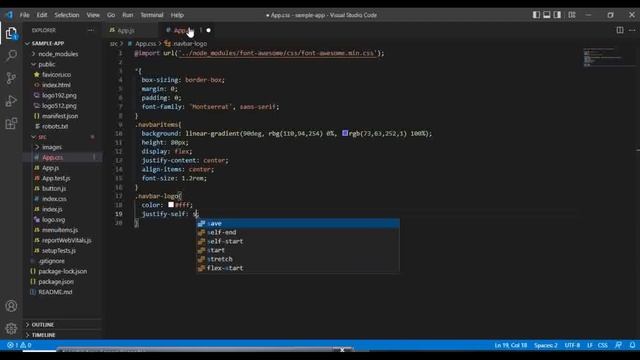The width and height of the screenshot is (640, 360).
Task: Open logo.svg file
Action: click(53, 220)
